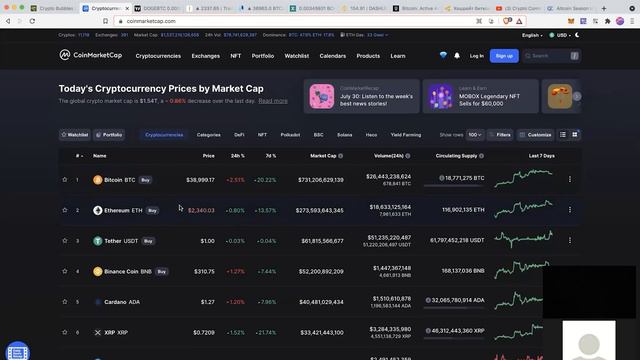Switch to grid view icon

click(575, 135)
